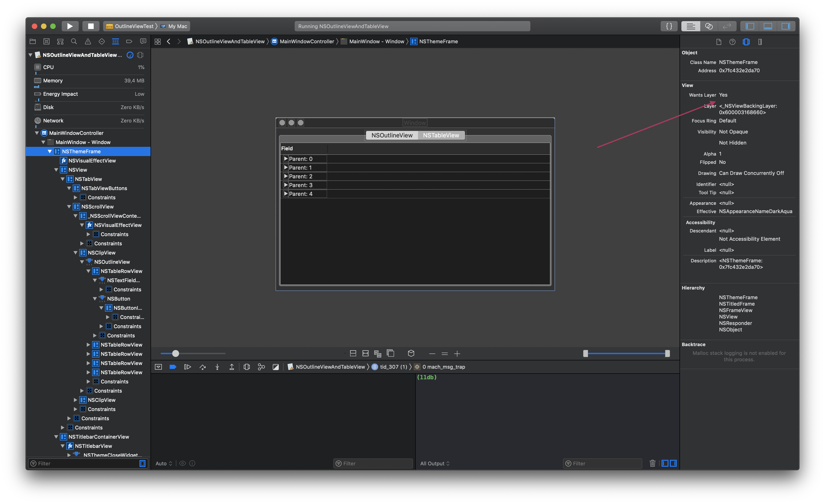Viewport: 825px width, 504px height.
Task: Click the related items grid icon
Action: click(158, 41)
